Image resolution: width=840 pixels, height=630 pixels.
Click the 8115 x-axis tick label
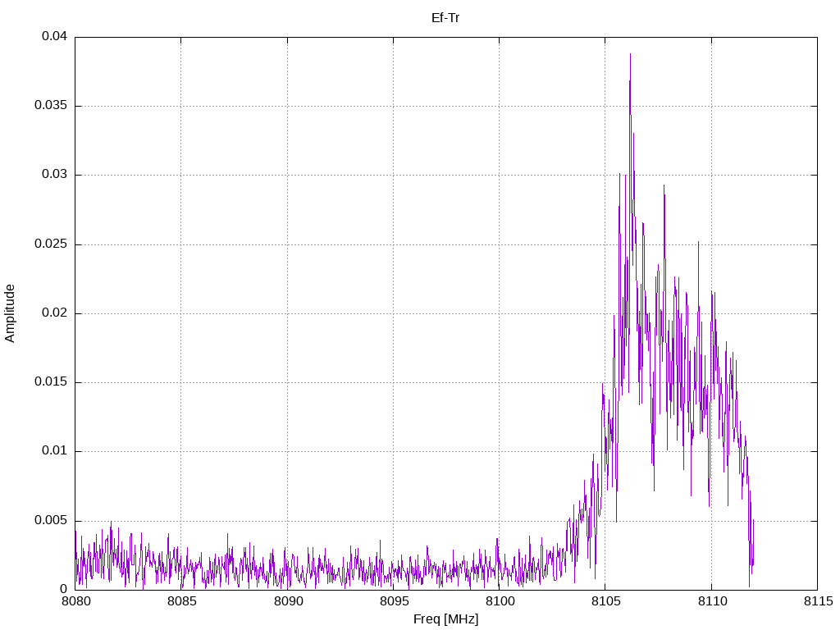[817, 601]
